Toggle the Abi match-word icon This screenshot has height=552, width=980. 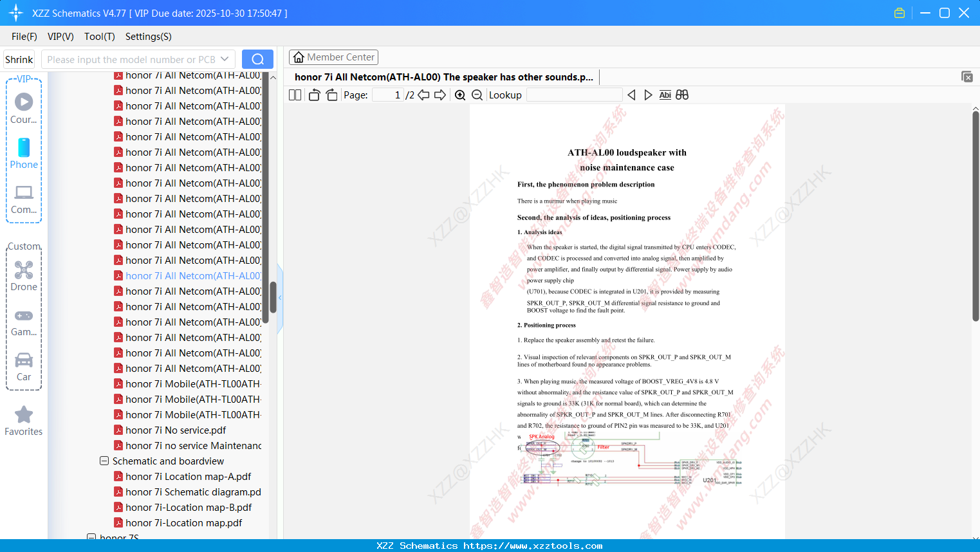[665, 95]
